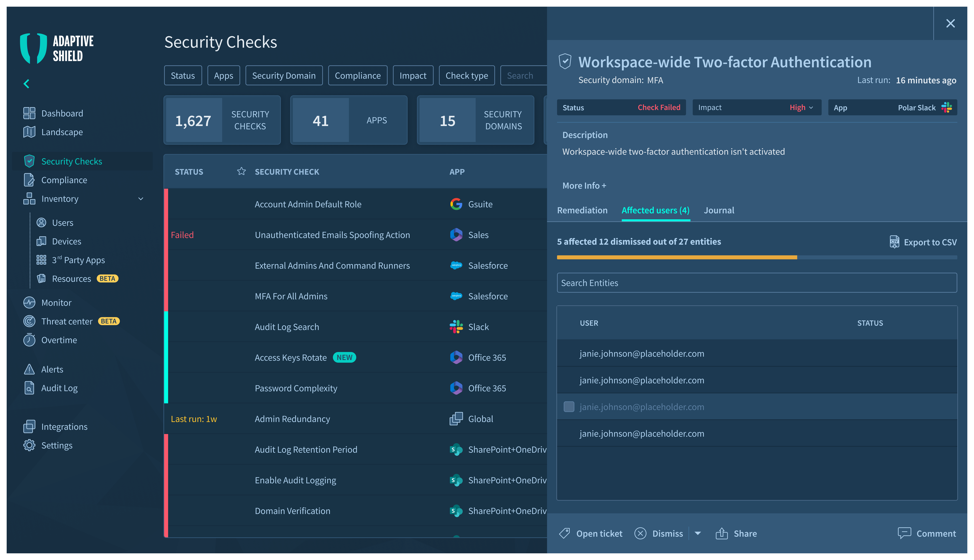The height and width of the screenshot is (560, 974).
Task: Change the High impact level dropdown
Action: pyautogui.click(x=801, y=108)
